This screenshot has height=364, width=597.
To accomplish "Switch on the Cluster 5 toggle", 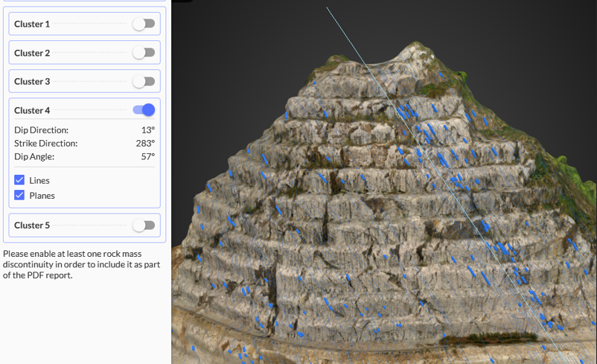I will pyautogui.click(x=144, y=225).
